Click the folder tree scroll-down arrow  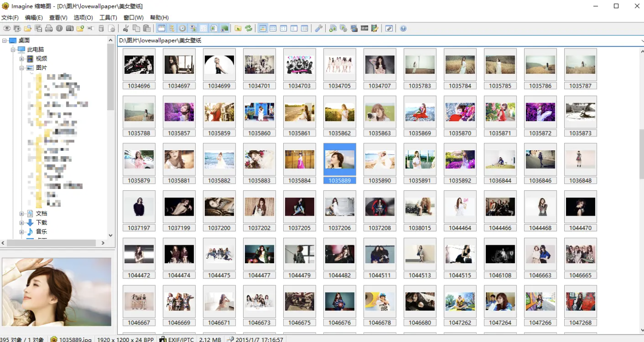111,235
